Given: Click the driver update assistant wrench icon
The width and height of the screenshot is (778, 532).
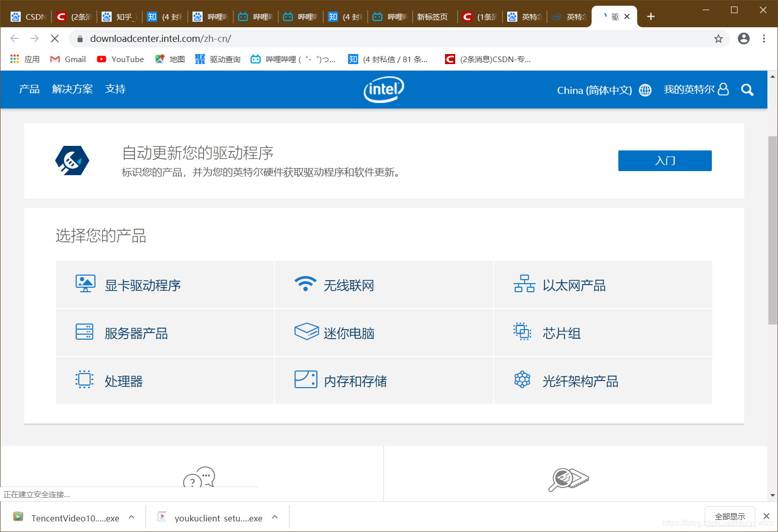Looking at the screenshot, I should click(x=72, y=161).
